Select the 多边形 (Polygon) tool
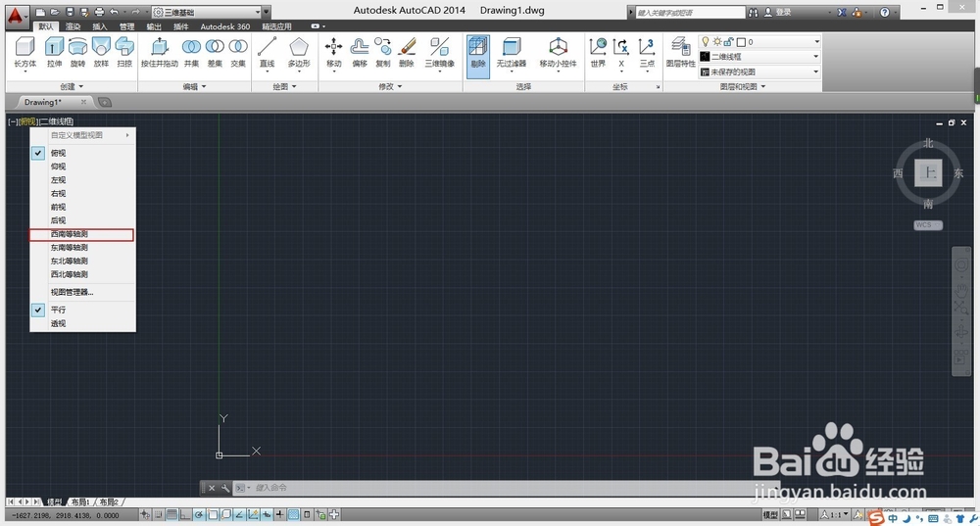Viewport: 980px width, 526px height. (x=299, y=53)
